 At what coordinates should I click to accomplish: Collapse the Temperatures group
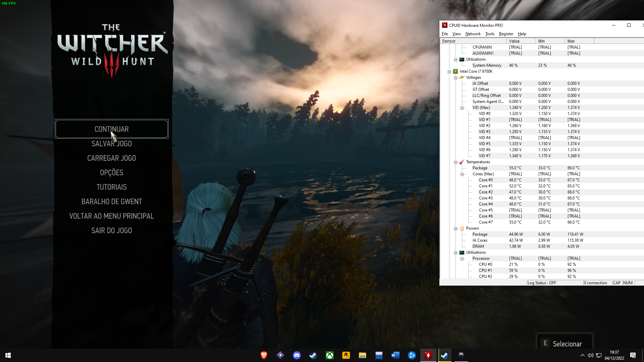pos(455,162)
